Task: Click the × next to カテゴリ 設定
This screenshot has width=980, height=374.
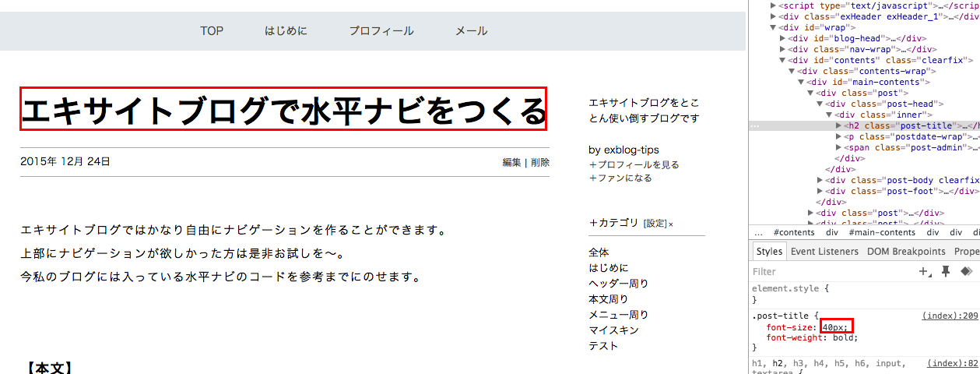Action: pos(671,224)
